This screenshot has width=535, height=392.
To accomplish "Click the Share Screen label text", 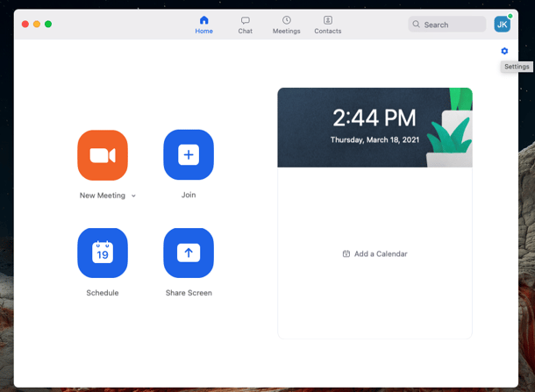I will [x=189, y=293].
